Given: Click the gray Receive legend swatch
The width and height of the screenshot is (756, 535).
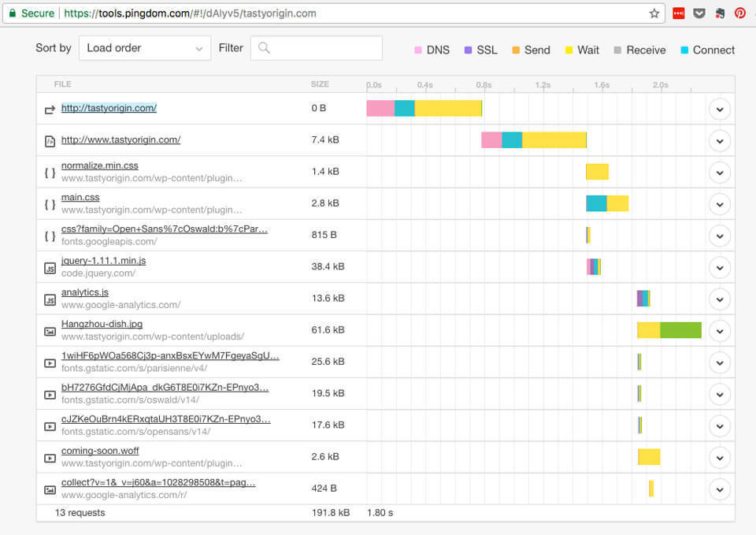Looking at the screenshot, I should click(x=617, y=50).
